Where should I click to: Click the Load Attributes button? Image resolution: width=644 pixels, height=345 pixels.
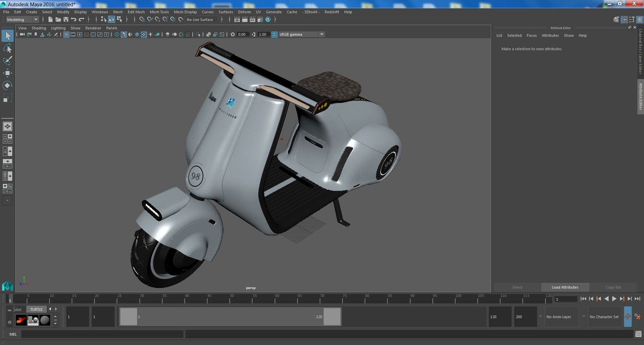(565, 287)
